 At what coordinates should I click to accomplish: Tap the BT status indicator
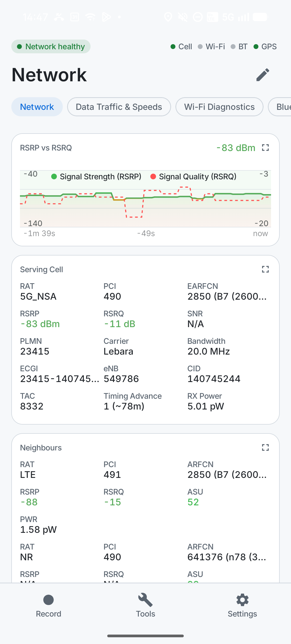coord(239,47)
